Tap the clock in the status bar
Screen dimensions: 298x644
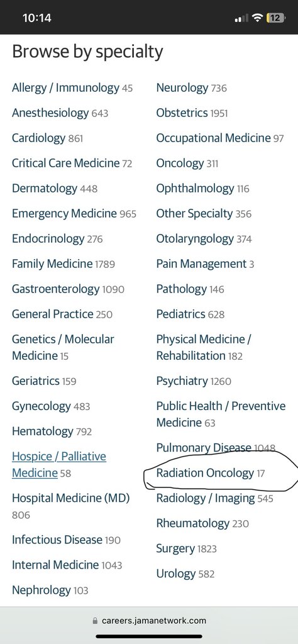point(37,18)
